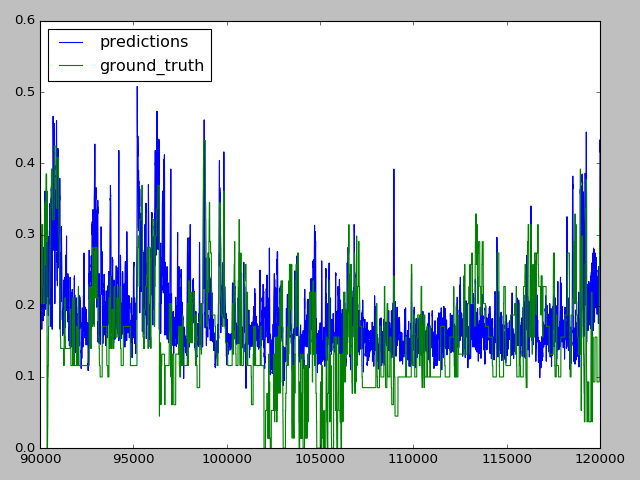Click the y-axis tick label 0.0
This screenshot has height=480, width=640.
[25, 448]
